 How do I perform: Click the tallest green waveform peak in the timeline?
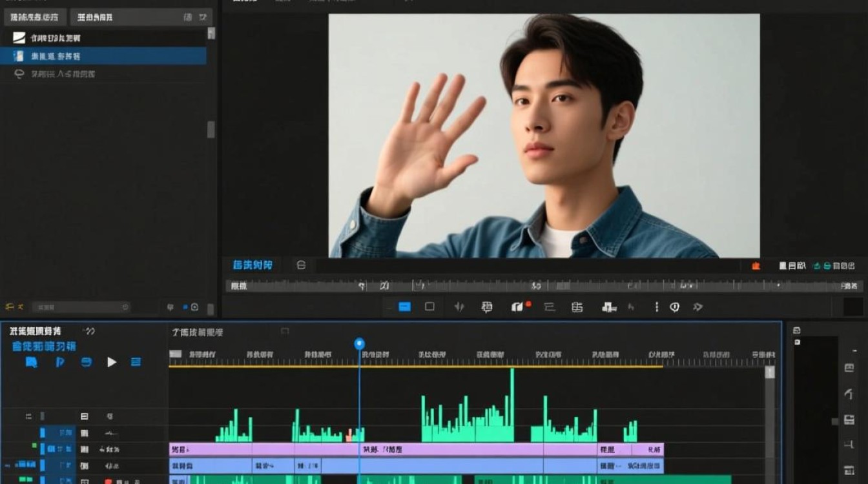point(512,405)
